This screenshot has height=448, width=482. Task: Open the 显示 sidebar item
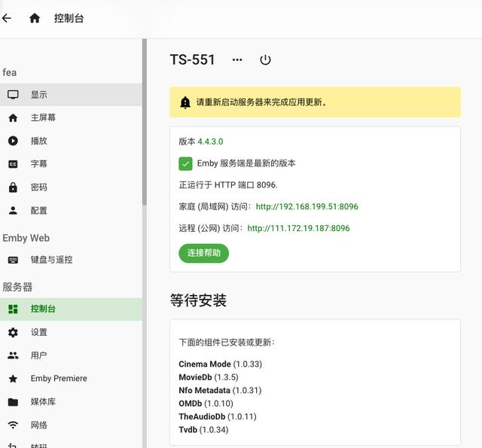[71, 95]
